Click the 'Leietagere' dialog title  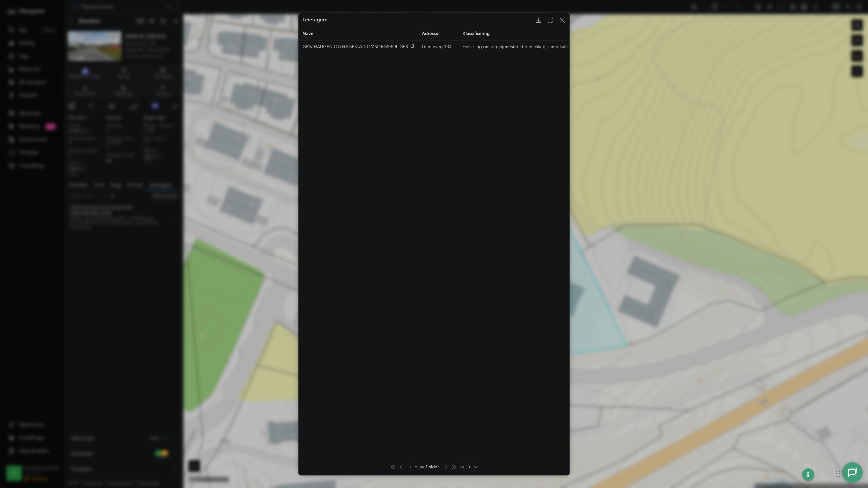pos(315,20)
